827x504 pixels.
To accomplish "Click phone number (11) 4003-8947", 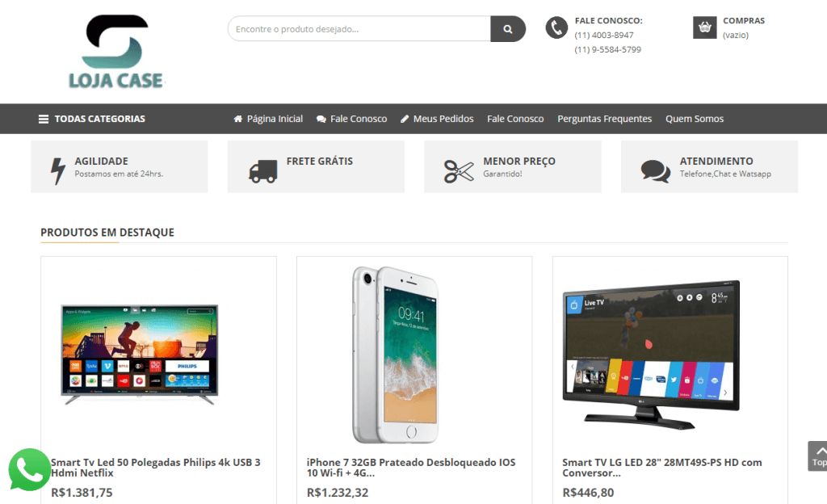I will [x=604, y=36].
